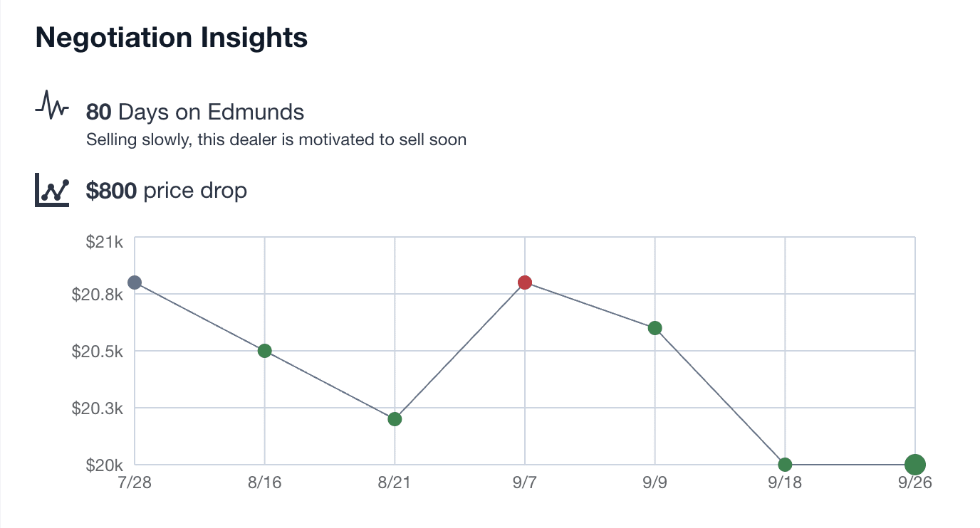Select the large 9/26 current price point
Image resolution: width=980 pixels, height=528 pixels.
pyautogui.click(x=915, y=465)
